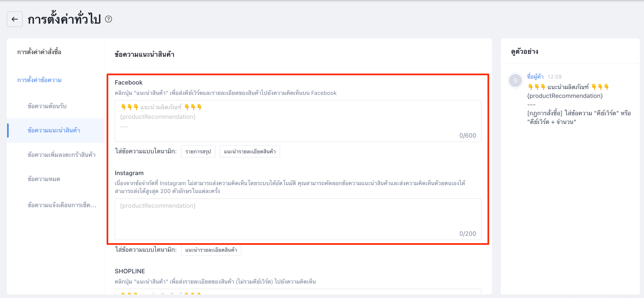Open ข้อความหมด sidebar item
Viewport: 644px width, 298px height.
pyautogui.click(x=44, y=179)
